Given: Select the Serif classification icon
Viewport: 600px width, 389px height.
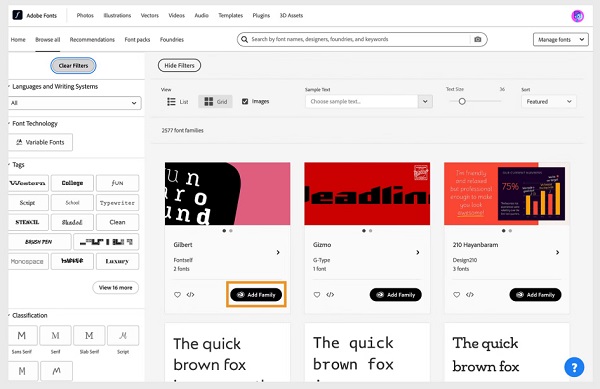Looking at the screenshot, I should coord(55,335).
